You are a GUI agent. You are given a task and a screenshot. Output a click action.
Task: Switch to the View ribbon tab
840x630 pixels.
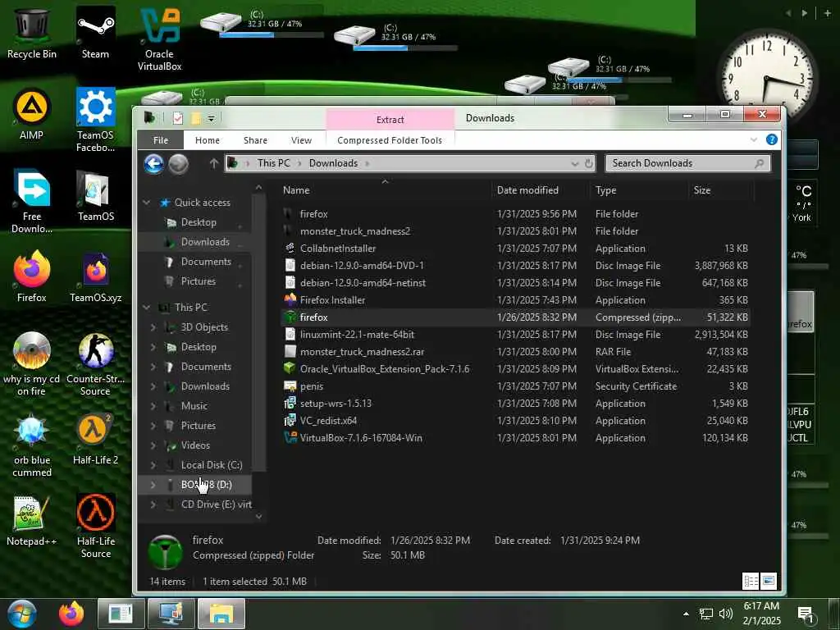coord(301,139)
